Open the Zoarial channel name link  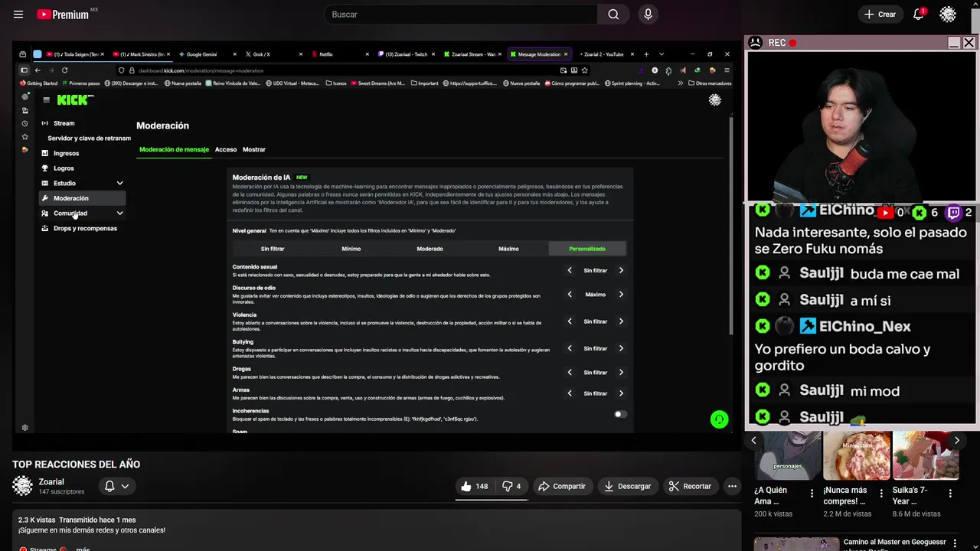51,481
